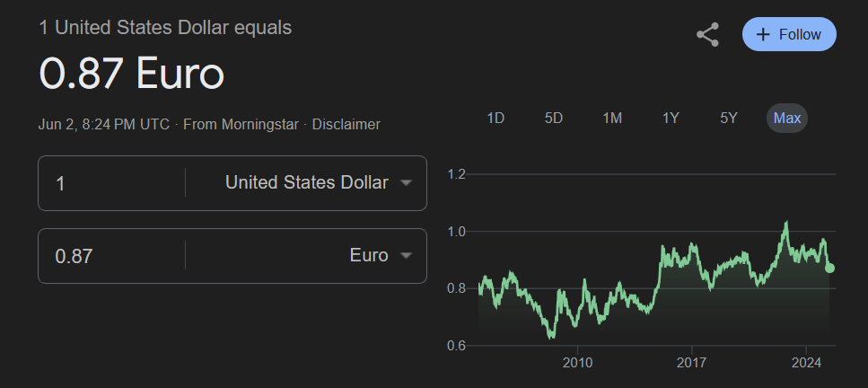Open United States Dollar currency dropdown arrow

[406, 182]
